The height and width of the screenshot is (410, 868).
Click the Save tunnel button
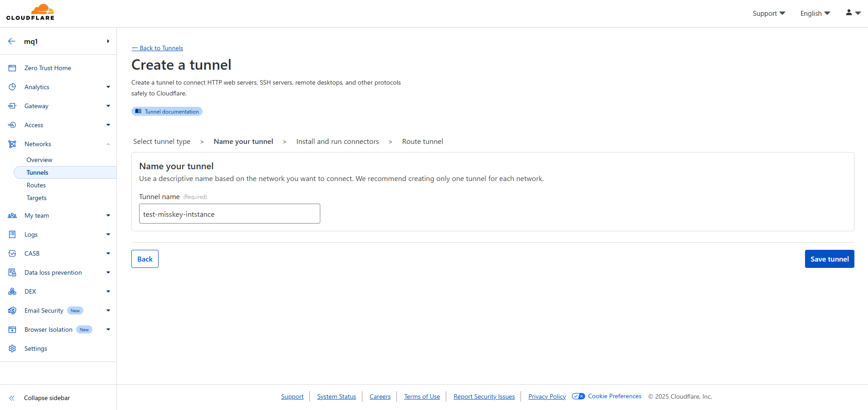829,259
